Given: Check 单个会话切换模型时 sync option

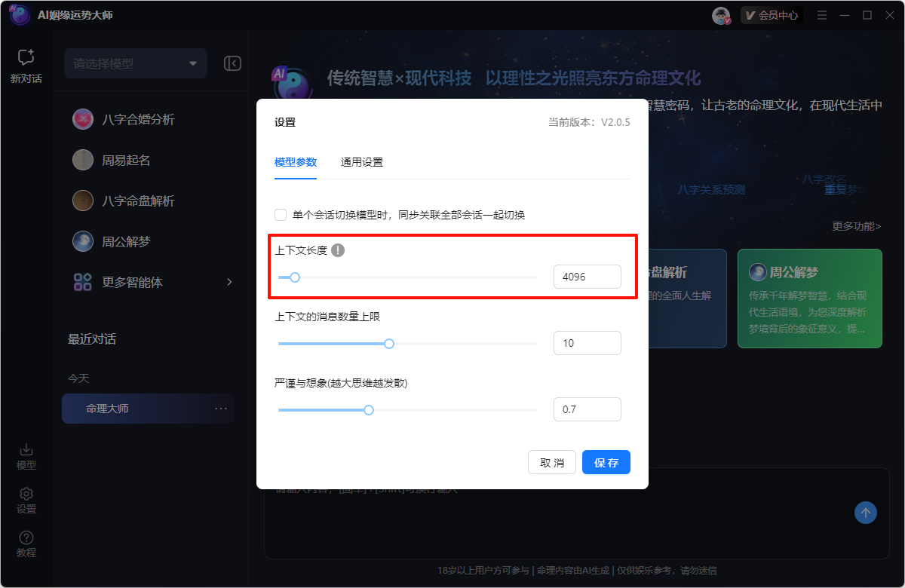Looking at the screenshot, I should [x=279, y=214].
